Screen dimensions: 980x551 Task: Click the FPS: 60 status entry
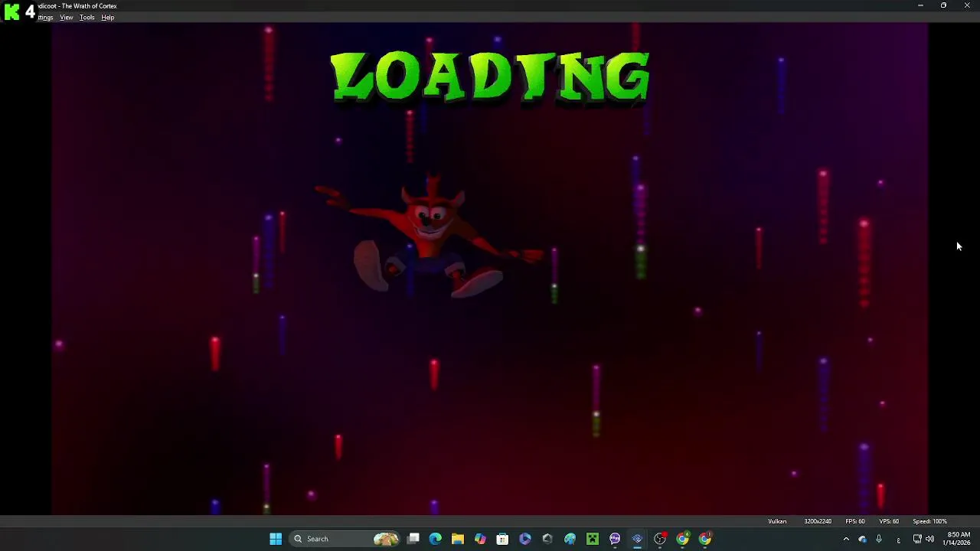855,521
